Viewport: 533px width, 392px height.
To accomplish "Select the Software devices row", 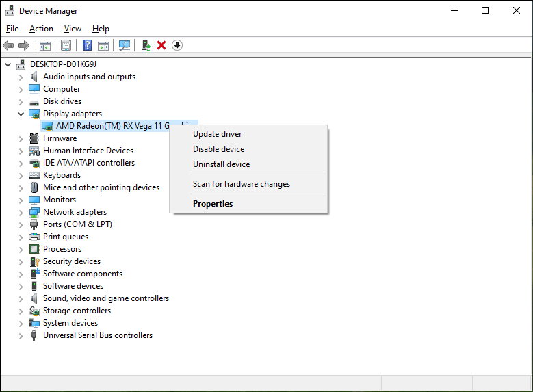I will [x=73, y=286].
